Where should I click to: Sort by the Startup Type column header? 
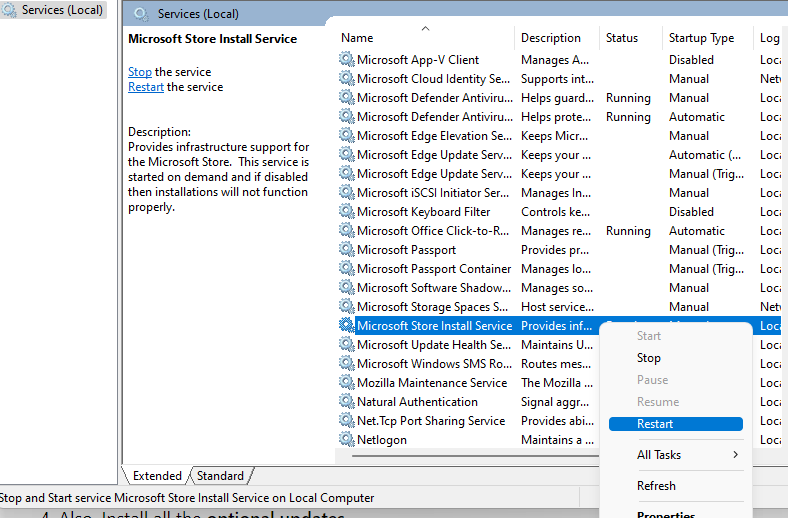(701, 38)
